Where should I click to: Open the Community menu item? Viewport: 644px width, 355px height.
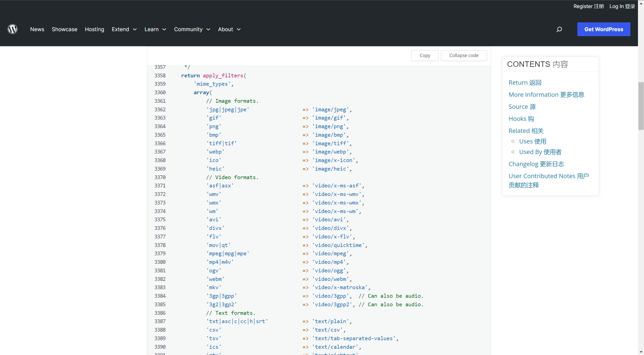(x=188, y=29)
